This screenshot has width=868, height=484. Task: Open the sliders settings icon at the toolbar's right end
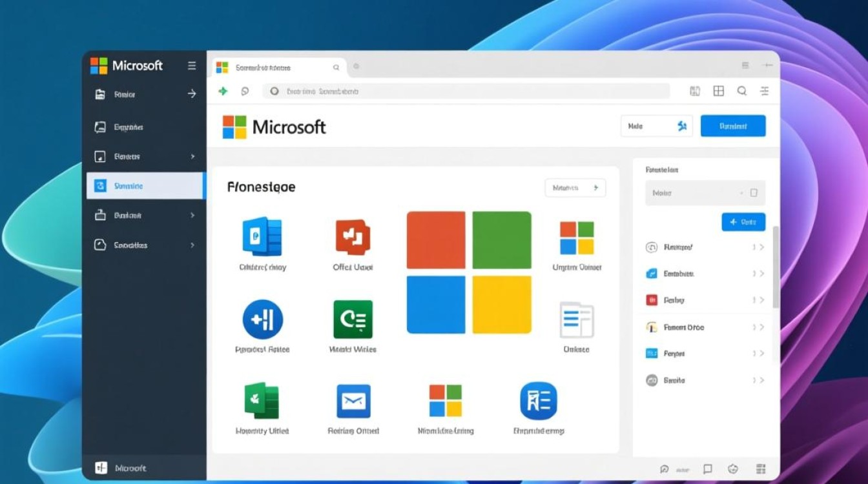pos(765,91)
